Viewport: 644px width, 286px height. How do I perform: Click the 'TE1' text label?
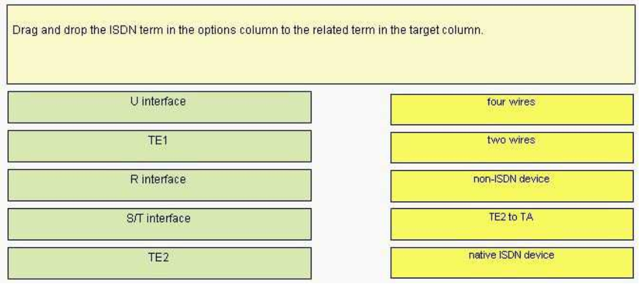tap(158, 141)
